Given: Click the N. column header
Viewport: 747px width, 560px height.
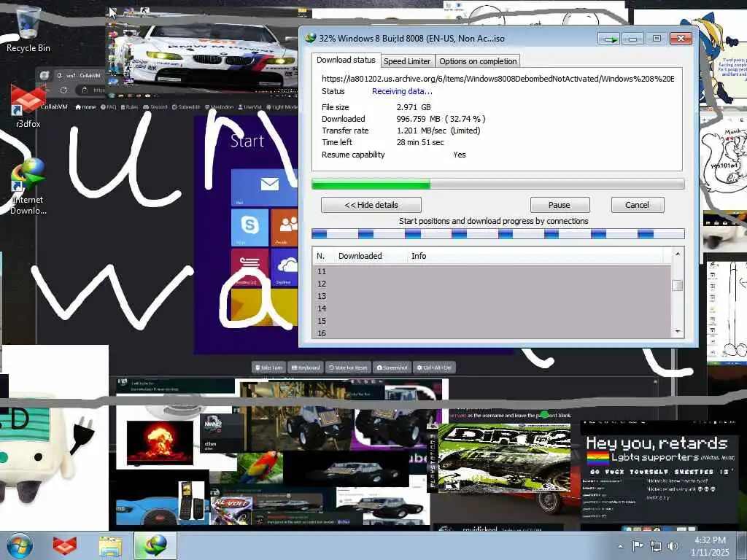Looking at the screenshot, I should (x=322, y=256).
